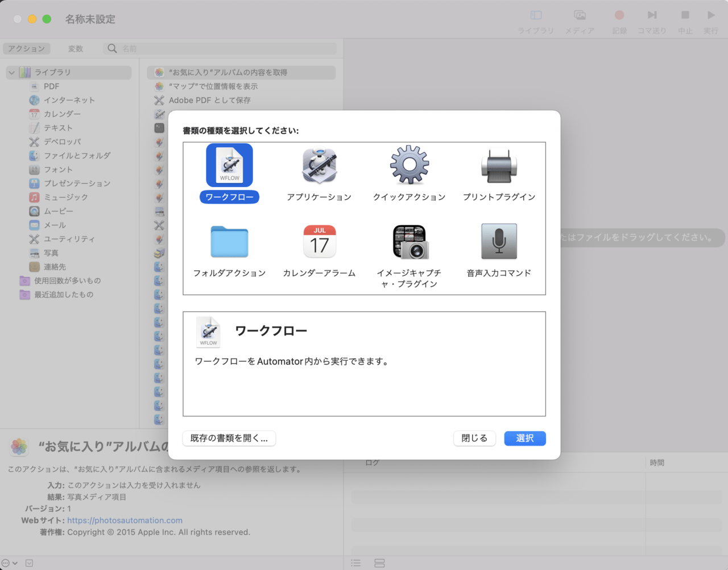Pick the イメージキャプチャ・プラグイン icon
Image resolution: width=728 pixels, height=570 pixels.
point(411,242)
